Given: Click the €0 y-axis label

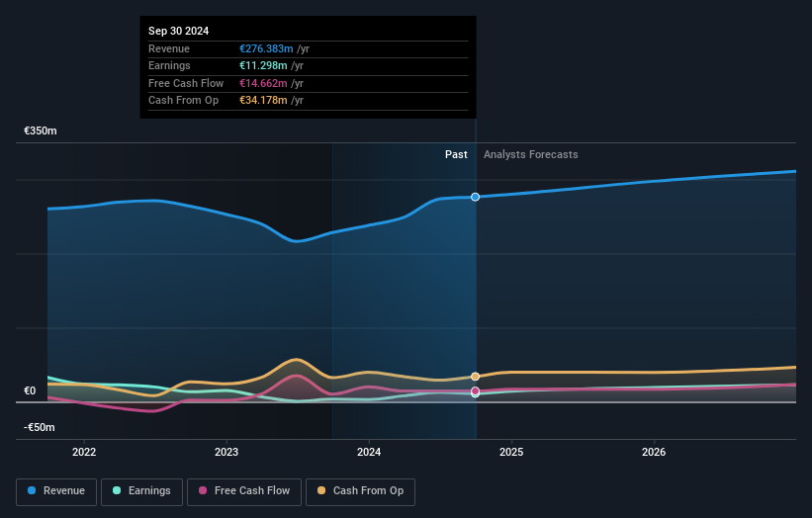Looking at the screenshot, I should point(30,390).
